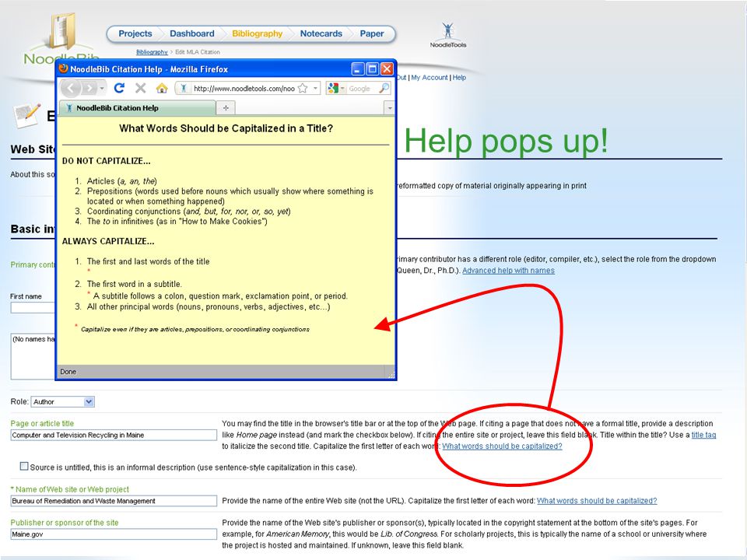The width and height of the screenshot is (747, 560).
Task: Open Advanced help with names link
Action: 508,271
